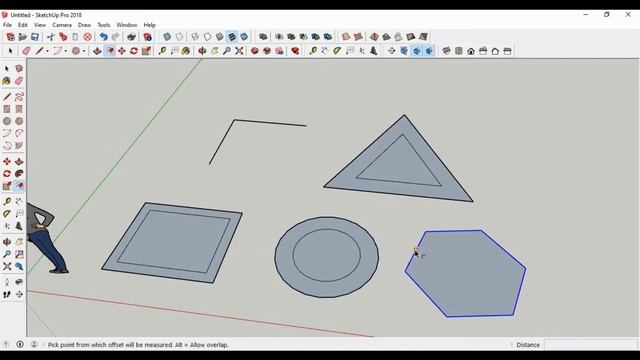
Task: Open the Arc tool dropdown arrow
Action: click(x=66, y=51)
